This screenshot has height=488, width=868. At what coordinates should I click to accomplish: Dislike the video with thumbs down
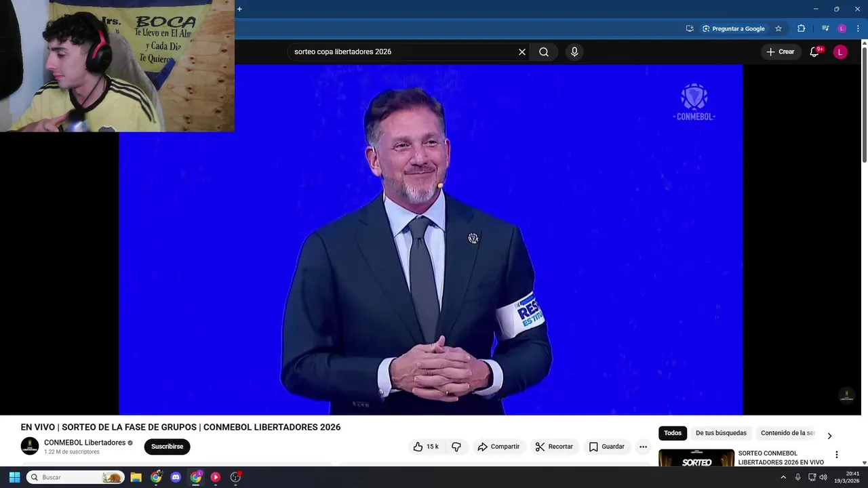(x=456, y=447)
